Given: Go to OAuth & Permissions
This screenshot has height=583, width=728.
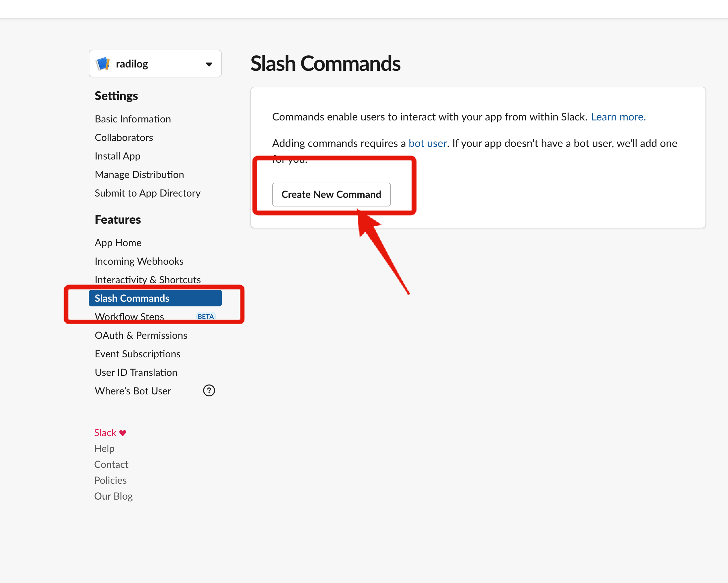Looking at the screenshot, I should 141,336.
